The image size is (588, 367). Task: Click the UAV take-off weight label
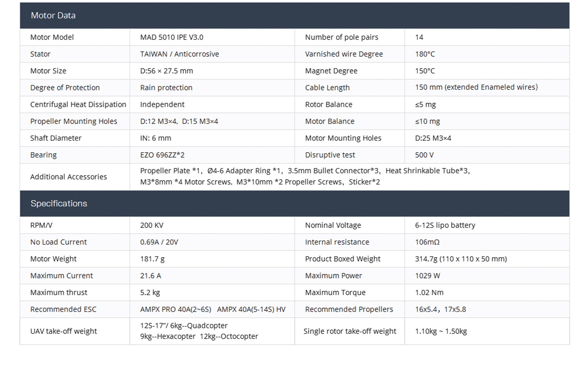(64, 331)
